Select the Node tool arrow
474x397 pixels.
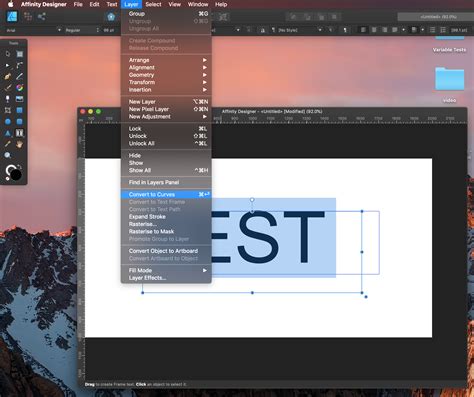(x=8, y=65)
